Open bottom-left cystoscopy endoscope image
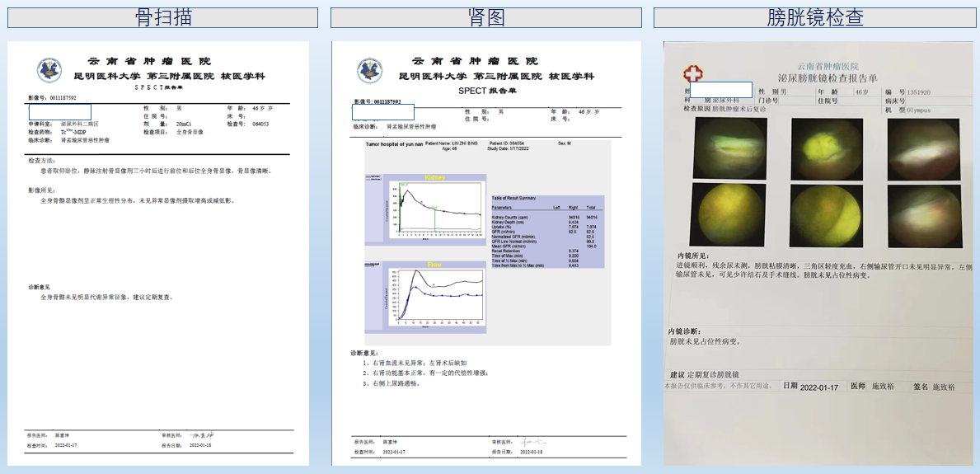 pyautogui.click(x=727, y=215)
